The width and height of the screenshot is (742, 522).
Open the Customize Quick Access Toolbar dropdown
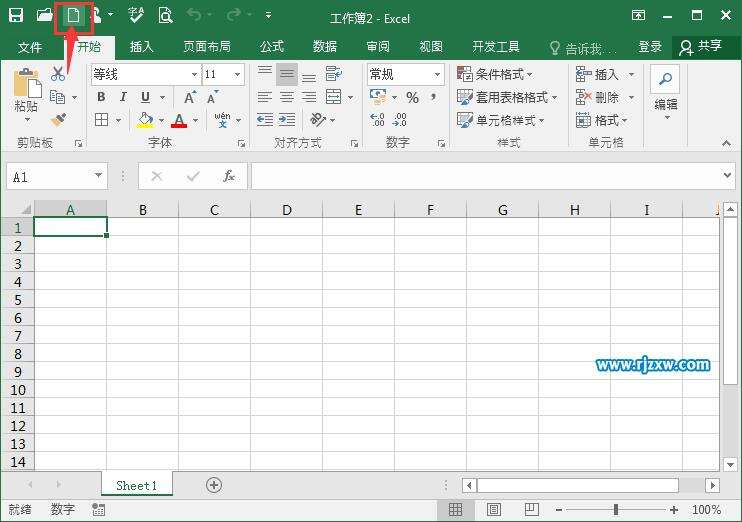pyautogui.click(x=268, y=16)
